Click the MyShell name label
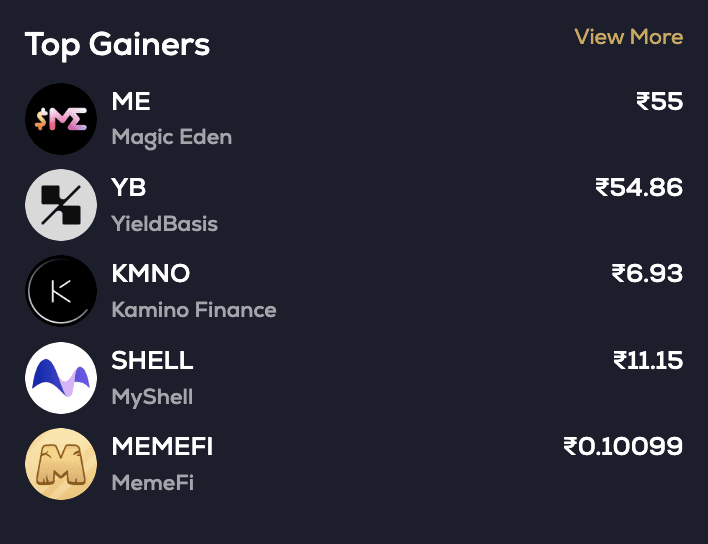This screenshot has height=544, width=708. (x=152, y=397)
